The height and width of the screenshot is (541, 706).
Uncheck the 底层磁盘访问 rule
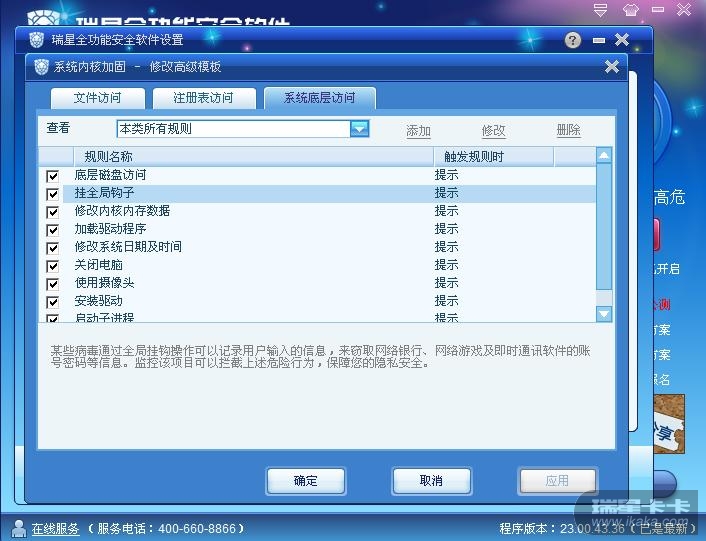point(53,176)
